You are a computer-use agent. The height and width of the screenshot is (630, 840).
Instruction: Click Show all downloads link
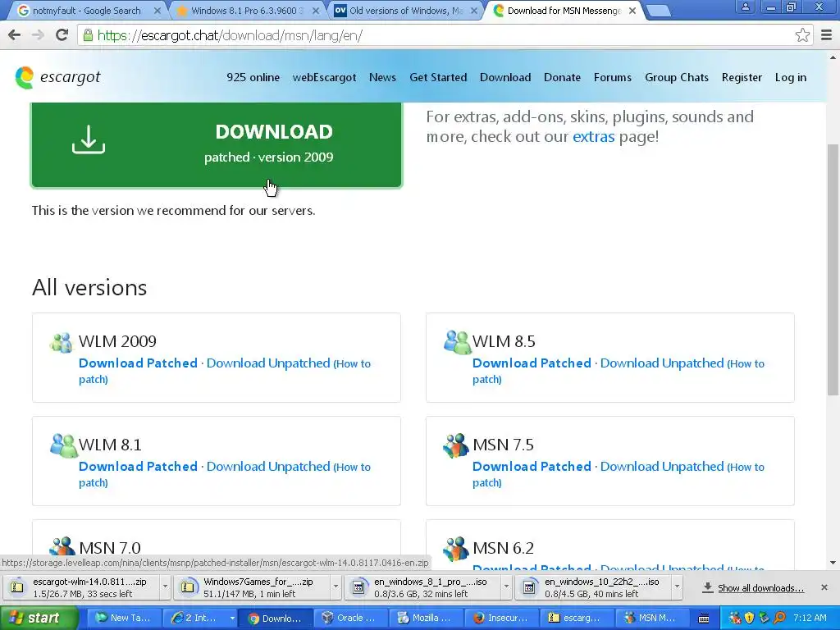760,587
